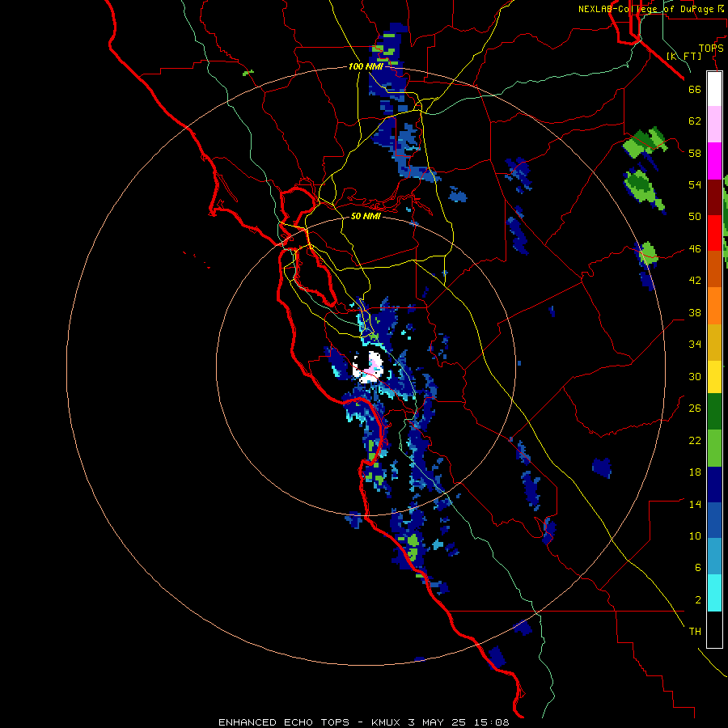Click the "54" legend value
The width and height of the screenshot is (728, 728).
695,184
